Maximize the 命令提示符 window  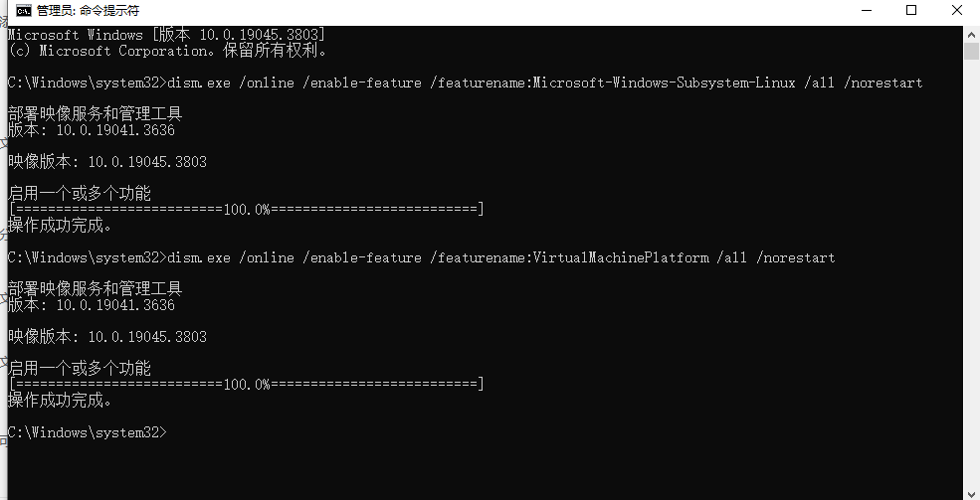click(911, 11)
